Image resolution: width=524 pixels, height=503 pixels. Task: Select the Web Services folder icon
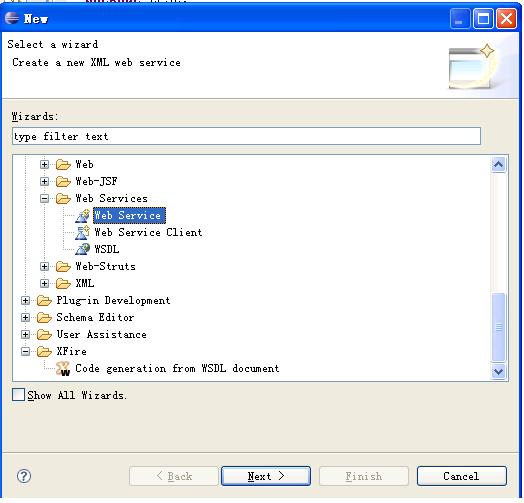click(x=63, y=199)
